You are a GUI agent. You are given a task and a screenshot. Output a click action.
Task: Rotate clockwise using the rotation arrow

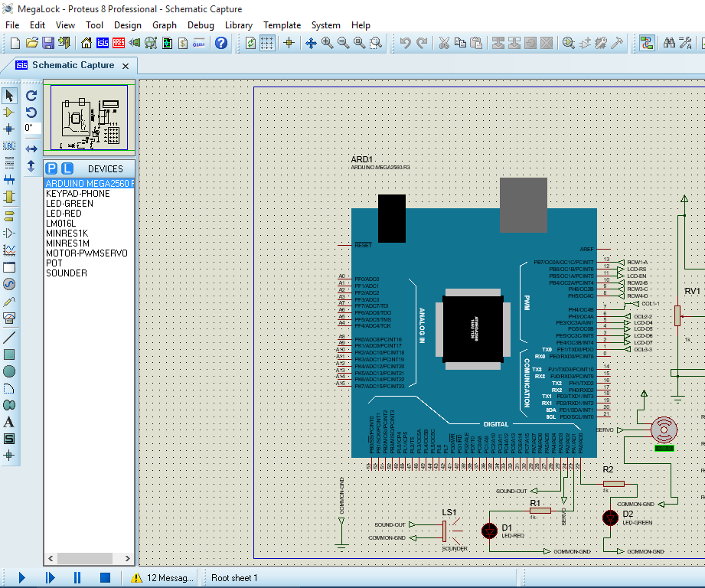coord(31,96)
